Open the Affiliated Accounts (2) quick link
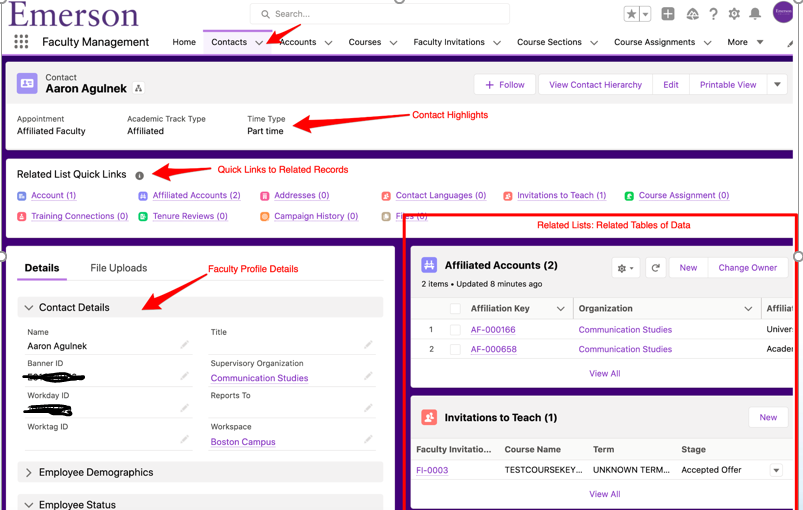803x510 pixels. pyautogui.click(x=196, y=195)
